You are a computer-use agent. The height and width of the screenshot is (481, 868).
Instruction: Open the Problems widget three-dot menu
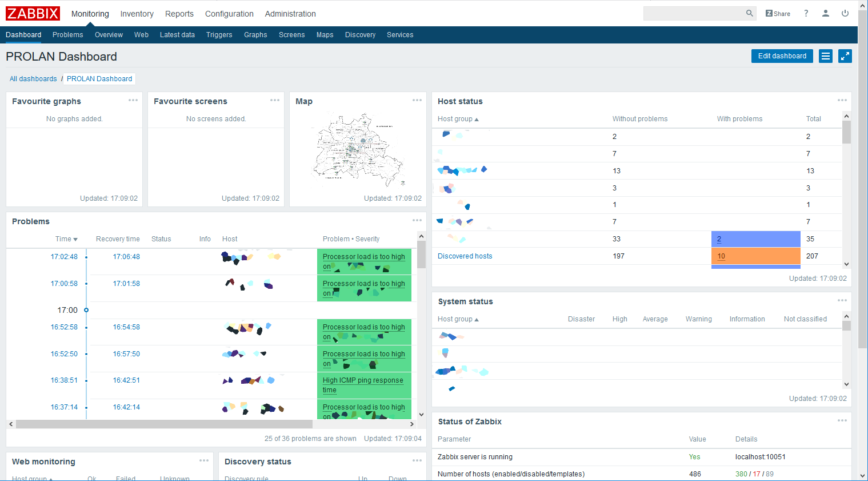coord(417,221)
